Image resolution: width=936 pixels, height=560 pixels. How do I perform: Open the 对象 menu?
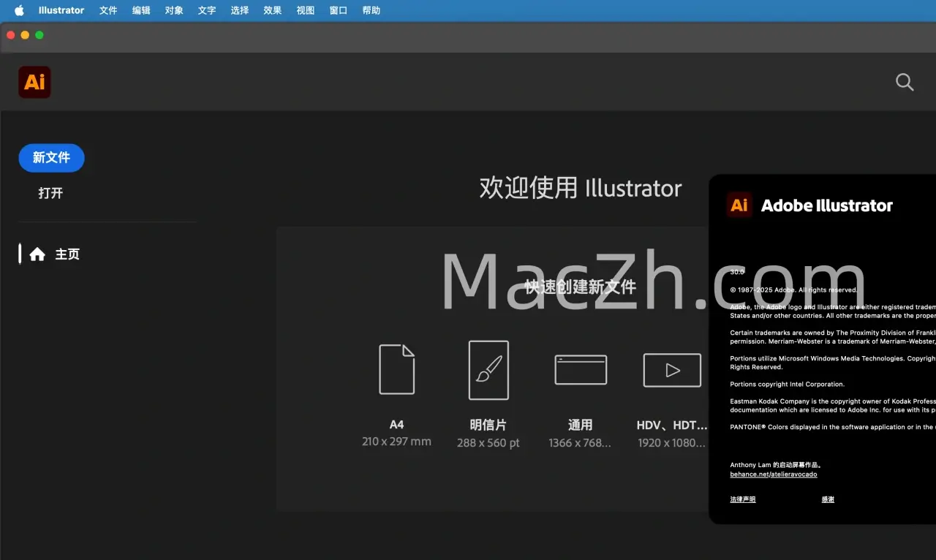coord(174,10)
